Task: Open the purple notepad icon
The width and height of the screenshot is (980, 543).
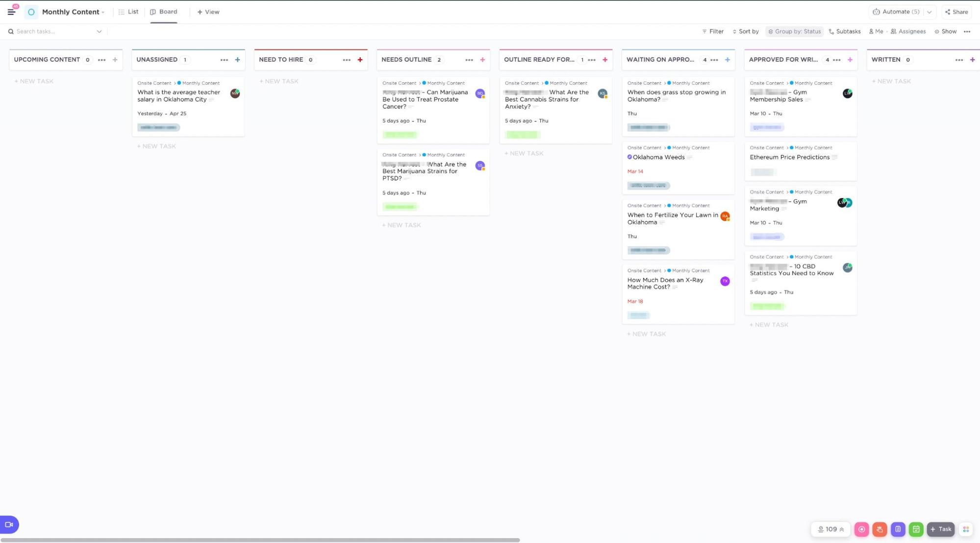Action: [898, 529]
